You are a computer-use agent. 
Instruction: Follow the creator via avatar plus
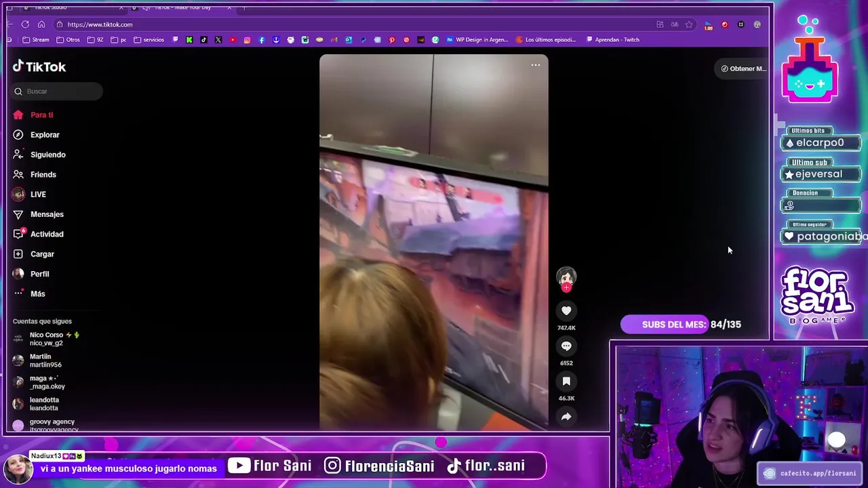(566, 287)
